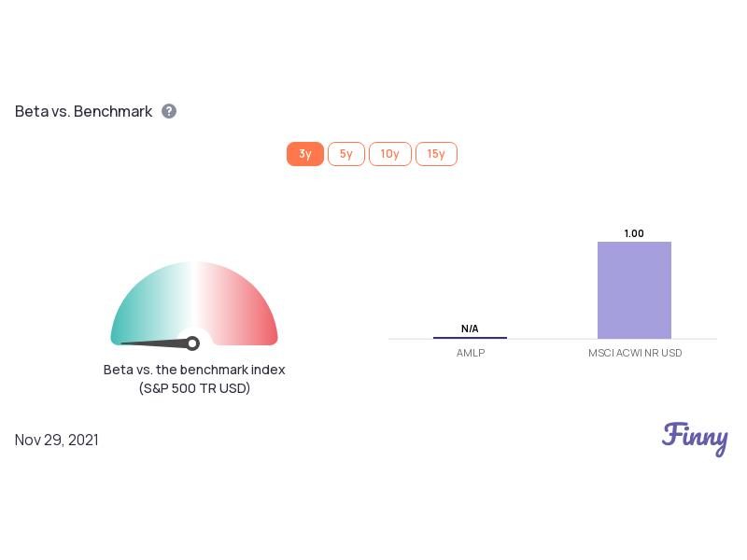Click the AMLP N/A bar line

tap(470, 338)
